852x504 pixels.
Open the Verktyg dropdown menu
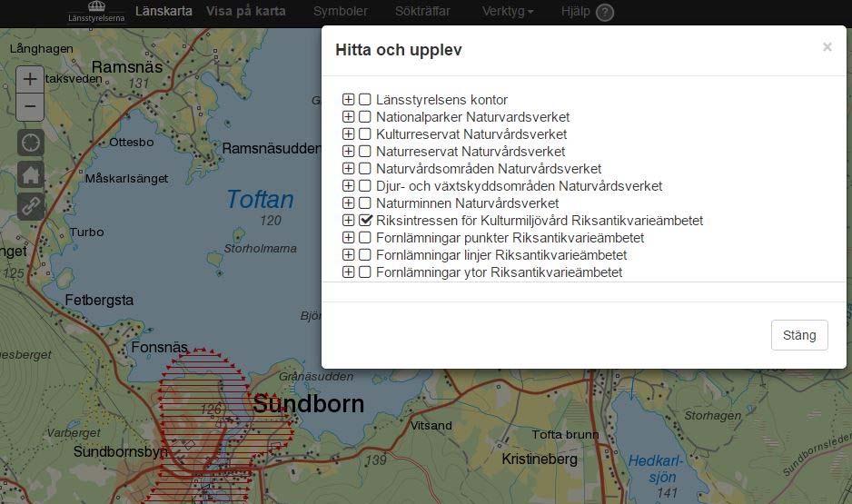pos(508,12)
